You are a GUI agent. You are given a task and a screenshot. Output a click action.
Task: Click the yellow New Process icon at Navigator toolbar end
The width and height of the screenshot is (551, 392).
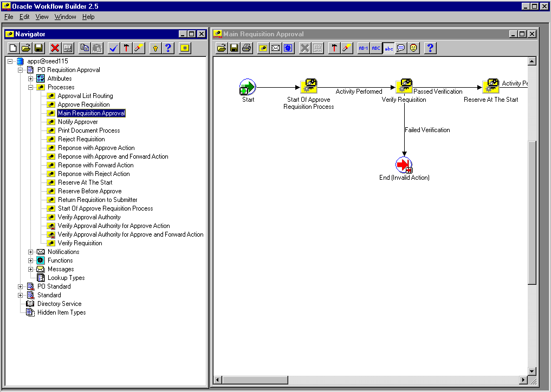tap(185, 48)
